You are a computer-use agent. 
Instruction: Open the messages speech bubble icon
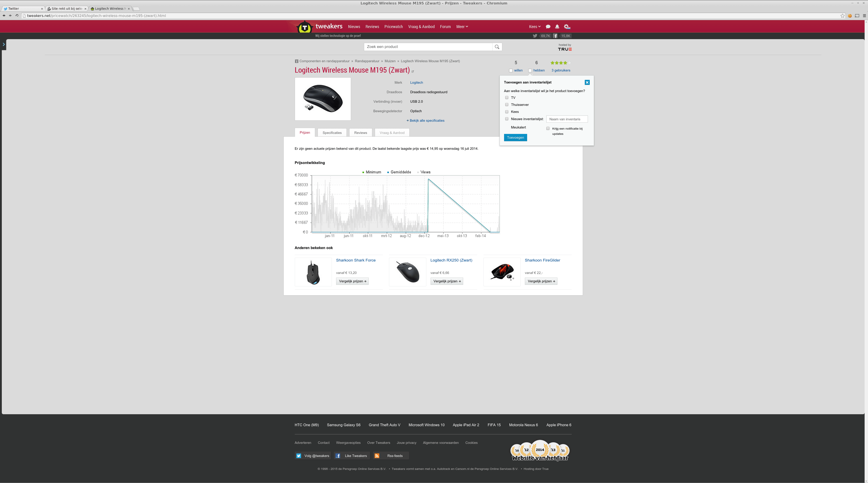548,27
